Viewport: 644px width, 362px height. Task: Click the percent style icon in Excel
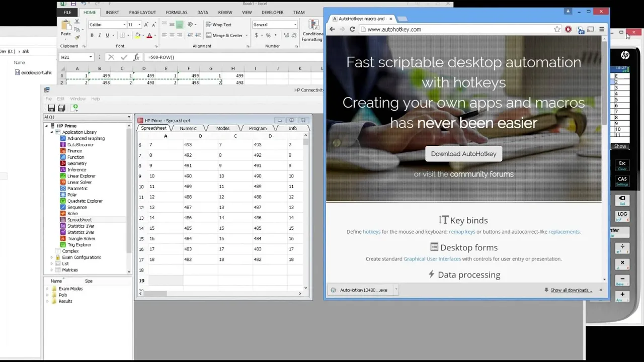[268, 35]
